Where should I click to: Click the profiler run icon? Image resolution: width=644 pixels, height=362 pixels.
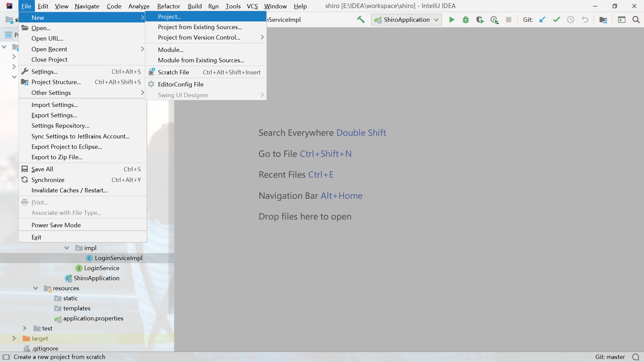pyautogui.click(x=494, y=20)
